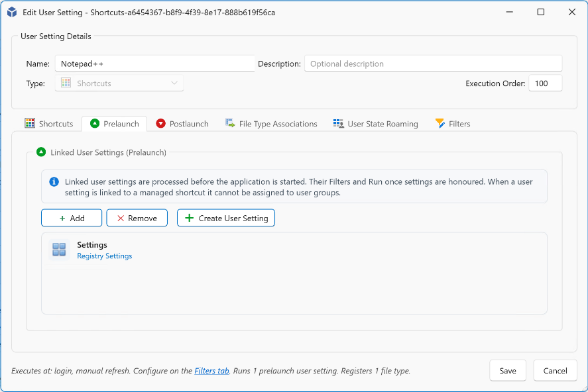The image size is (588, 392).
Task: Click the User State Roaming tab icon
Action: coord(339,123)
